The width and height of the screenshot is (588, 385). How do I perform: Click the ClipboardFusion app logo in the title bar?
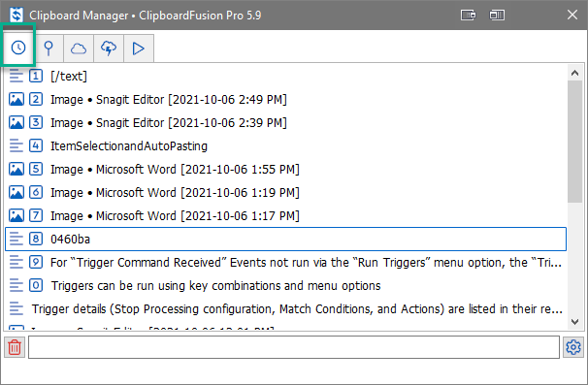16,15
